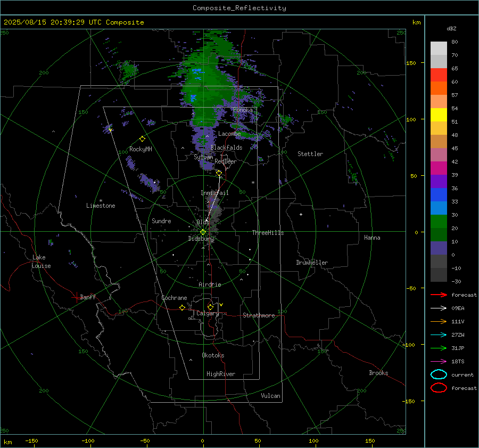479x448 pixels.
Task: Click the Didsbury label
Action: pos(201,239)
